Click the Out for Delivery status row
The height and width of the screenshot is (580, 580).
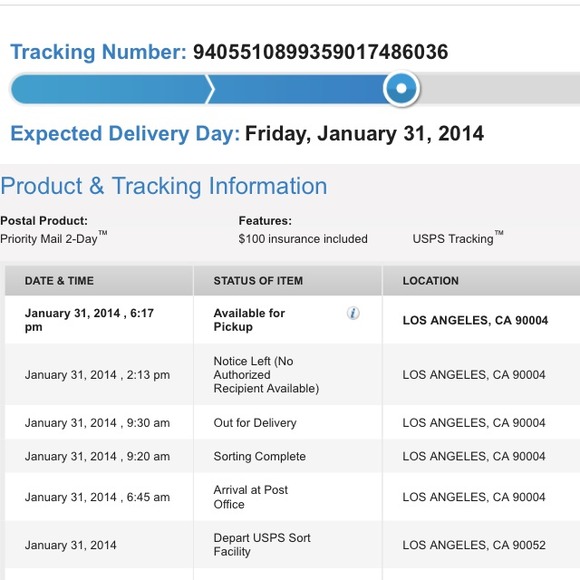tap(292, 422)
